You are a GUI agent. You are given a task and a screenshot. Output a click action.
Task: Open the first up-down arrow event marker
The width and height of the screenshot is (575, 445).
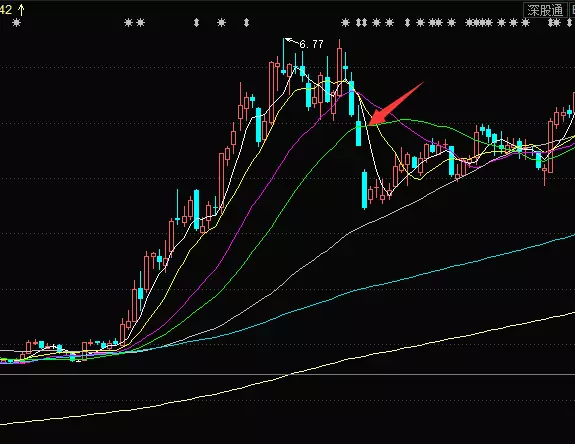click(x=197, y=23)
